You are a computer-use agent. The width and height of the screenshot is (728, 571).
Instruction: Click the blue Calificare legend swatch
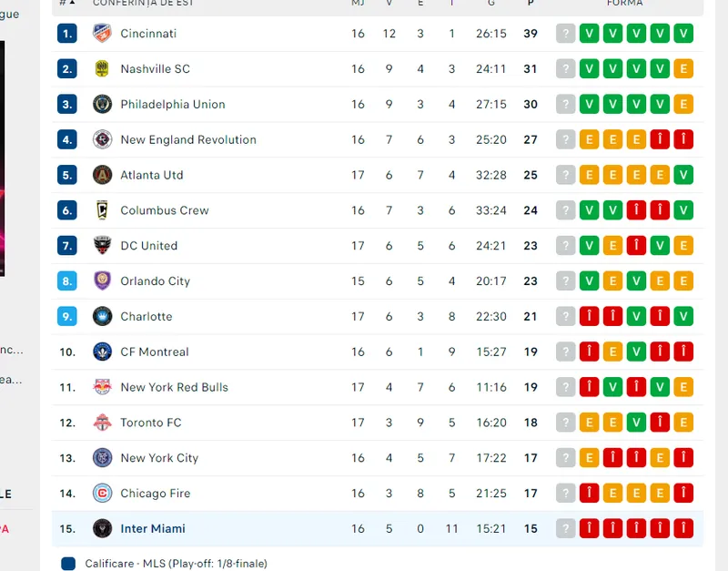point(68,564)
